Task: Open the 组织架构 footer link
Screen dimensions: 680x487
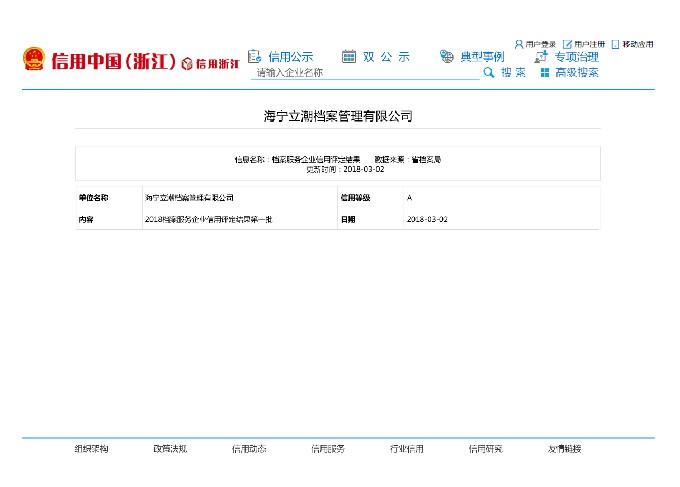Action: (91, 449)
